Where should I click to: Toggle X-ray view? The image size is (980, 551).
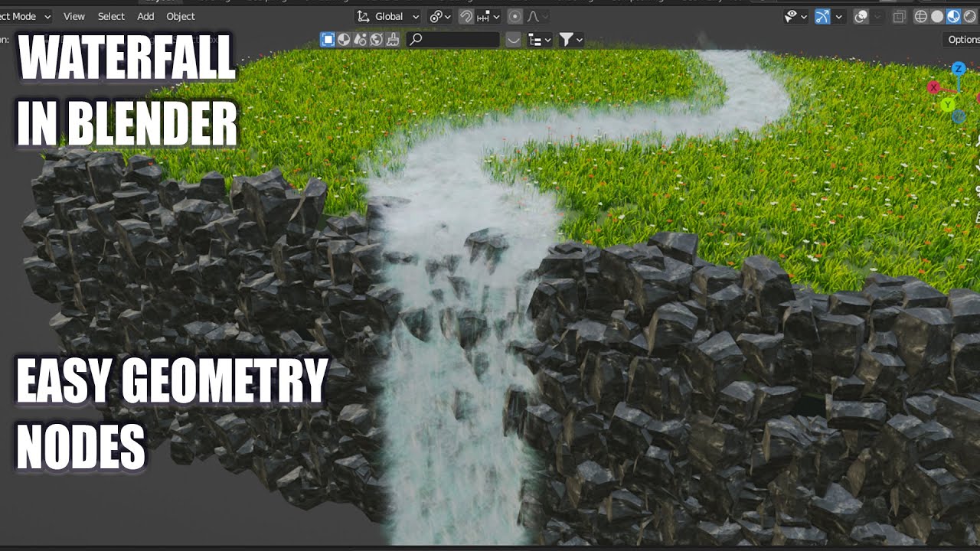[x=900, y=16]
